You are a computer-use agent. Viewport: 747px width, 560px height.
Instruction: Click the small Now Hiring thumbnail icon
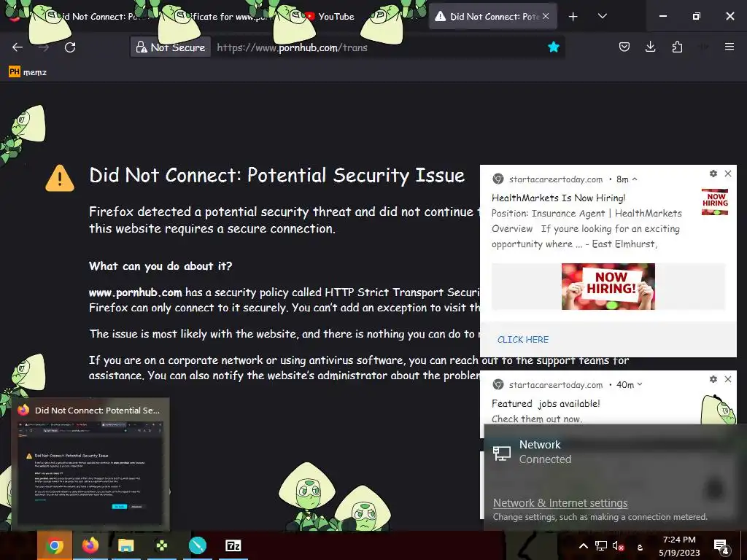pyautogui.click(x=715, y=202)
